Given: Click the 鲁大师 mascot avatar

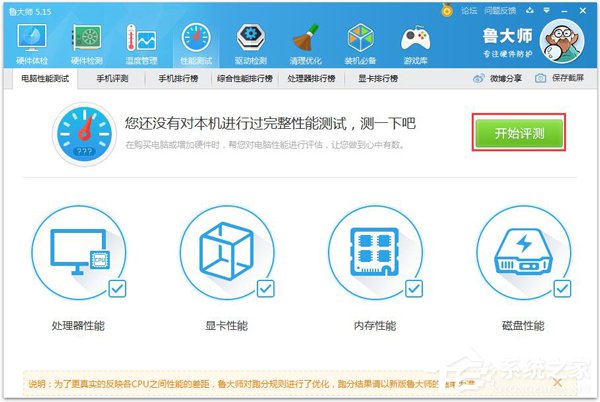Looking at the screenshot, I should point(562,41).
